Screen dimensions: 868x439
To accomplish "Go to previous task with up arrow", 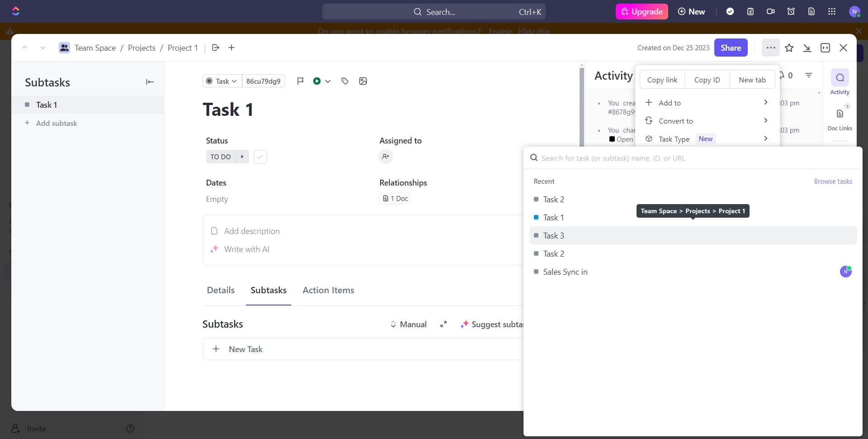I will [x=25, y=48].
